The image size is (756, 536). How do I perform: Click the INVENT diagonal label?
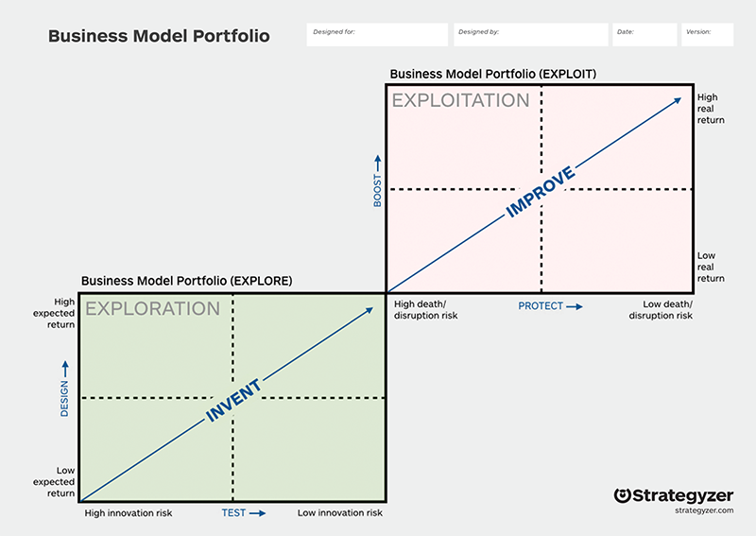coord(233,400)
